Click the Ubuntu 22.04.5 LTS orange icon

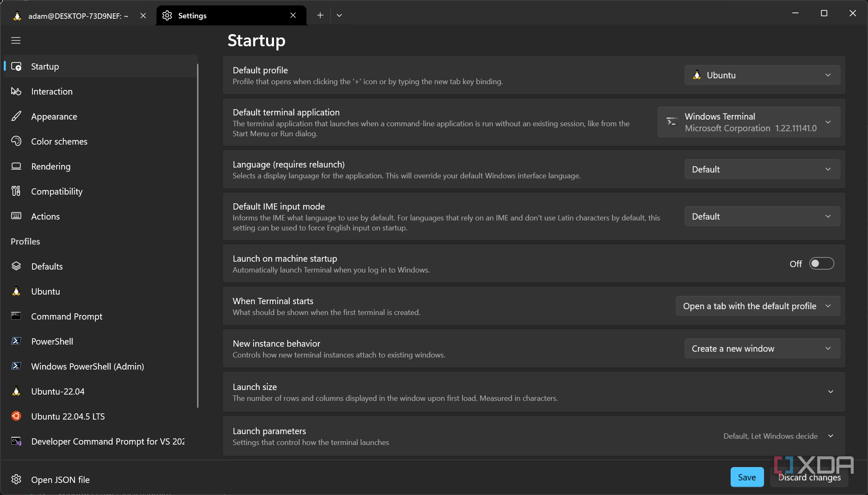tap(16, 416)
